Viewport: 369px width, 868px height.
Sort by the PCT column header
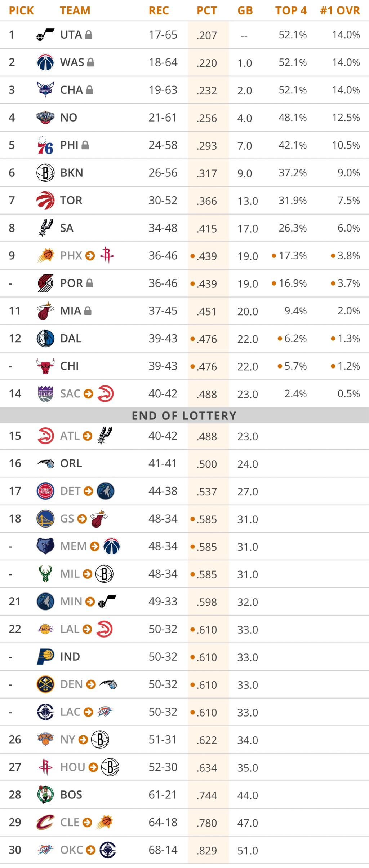coord(206,10)
